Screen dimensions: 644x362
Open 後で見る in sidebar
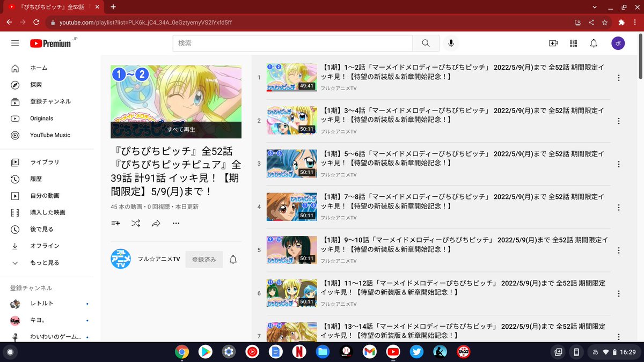click(x=48, y=229)
